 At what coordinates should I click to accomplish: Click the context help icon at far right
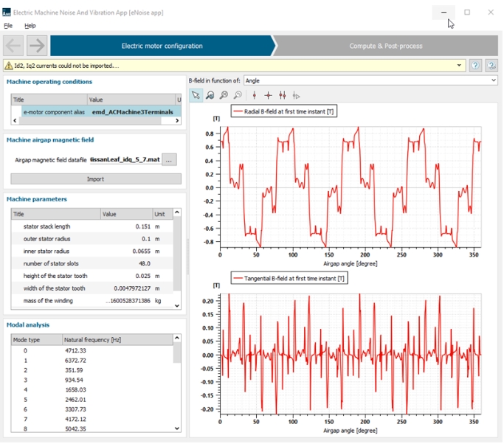point(491,66)
